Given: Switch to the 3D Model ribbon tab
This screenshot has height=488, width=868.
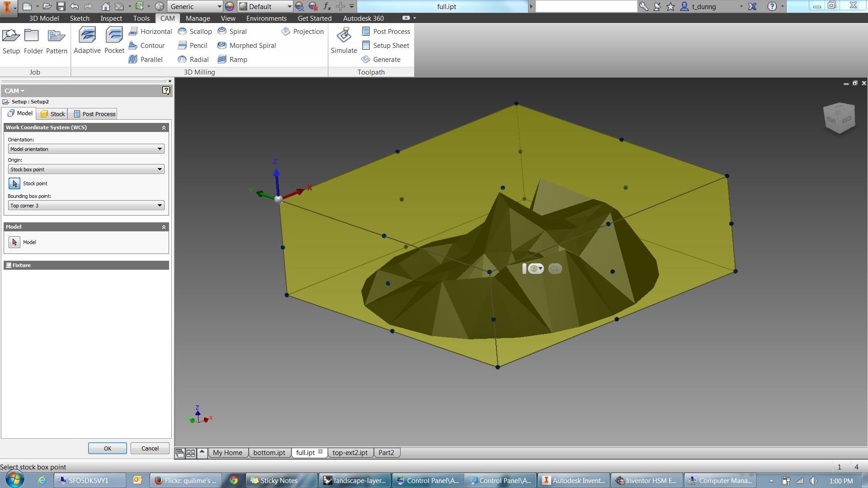Looking at the screenshot, I should [44, 18].
